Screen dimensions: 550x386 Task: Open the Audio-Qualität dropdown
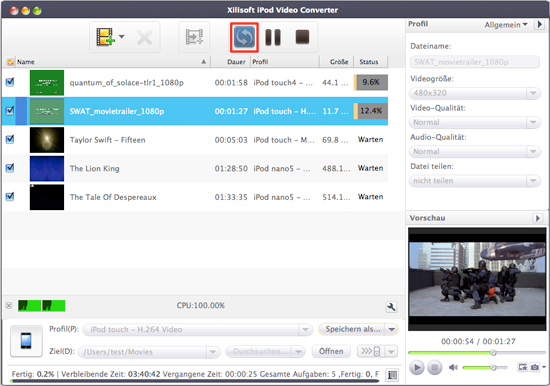[475, 151]
